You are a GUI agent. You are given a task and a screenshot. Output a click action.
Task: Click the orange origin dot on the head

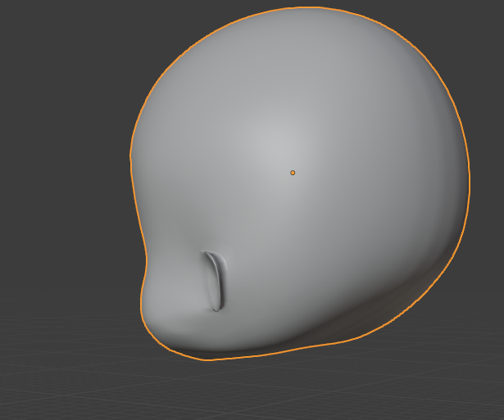[293, 173]
